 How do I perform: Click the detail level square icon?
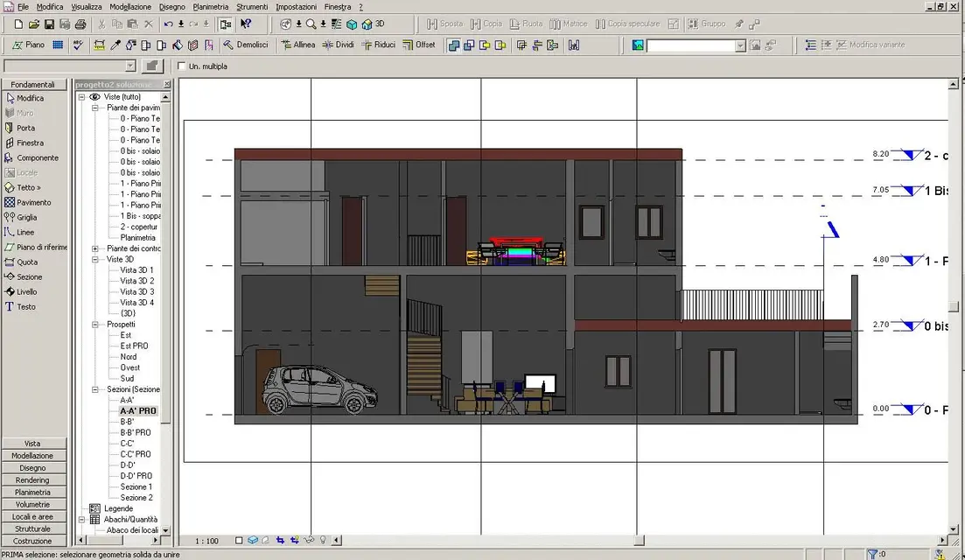tap(239, 540)
